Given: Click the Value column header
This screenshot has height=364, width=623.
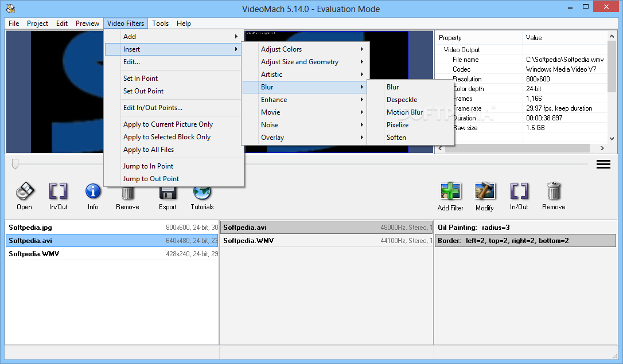Looking at the screenshot, I should (x=564, y=38).
